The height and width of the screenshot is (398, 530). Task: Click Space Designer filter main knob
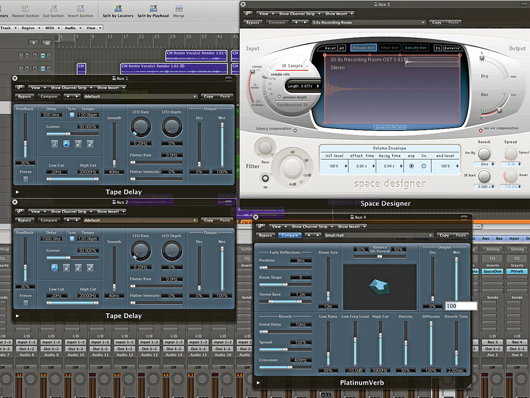coord(292,167)
